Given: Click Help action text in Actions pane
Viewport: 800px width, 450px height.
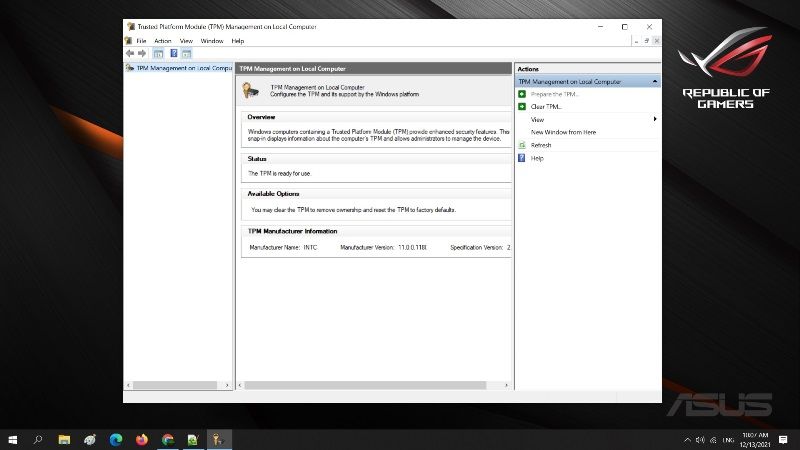Looking at the screenshot, I should point(537,158).
